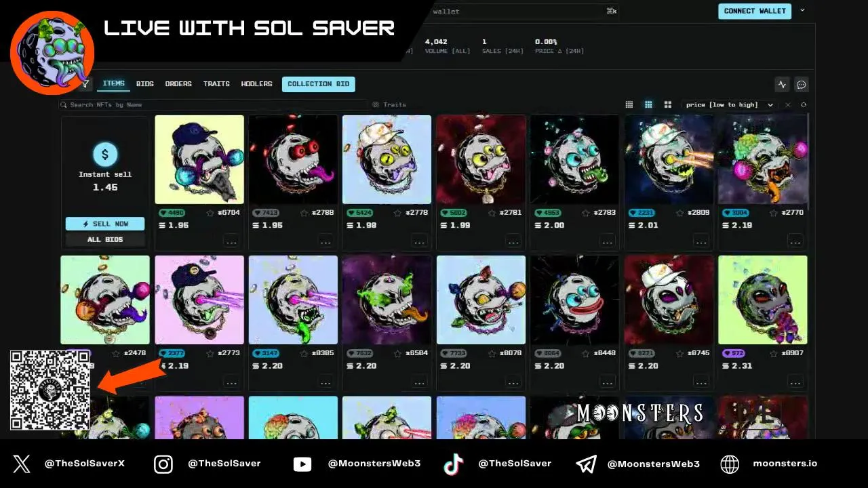Viewport: 868px width, 488px height.
Task: Open the activity chart icon
Action: pos(782,85)
